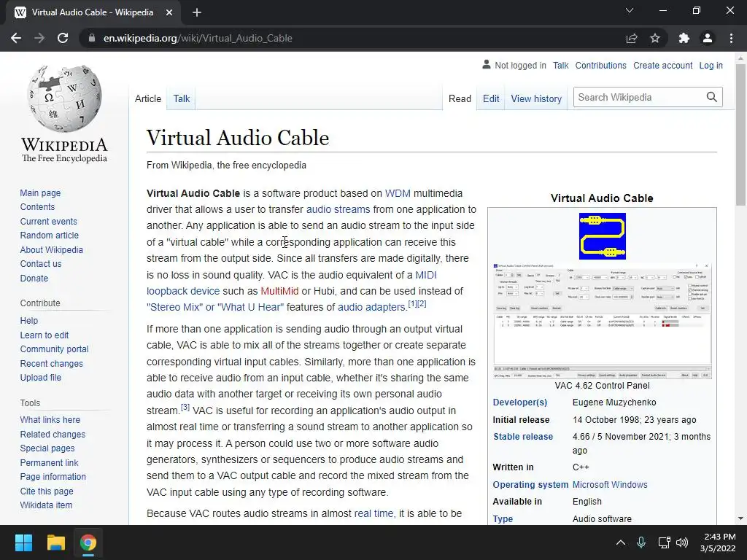Open What links here tool
This screenshot has height=560, width=747.
(x=50, y=419)
